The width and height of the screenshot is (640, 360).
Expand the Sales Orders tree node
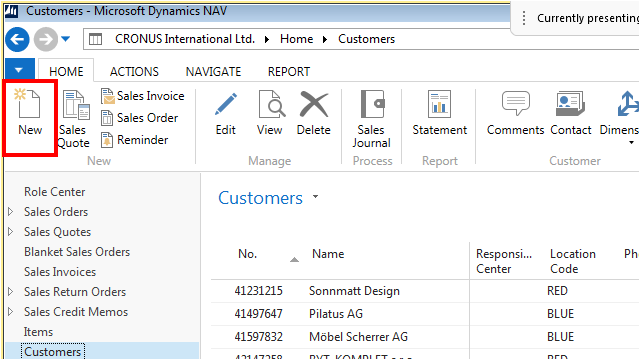click(x=11, y=211)
